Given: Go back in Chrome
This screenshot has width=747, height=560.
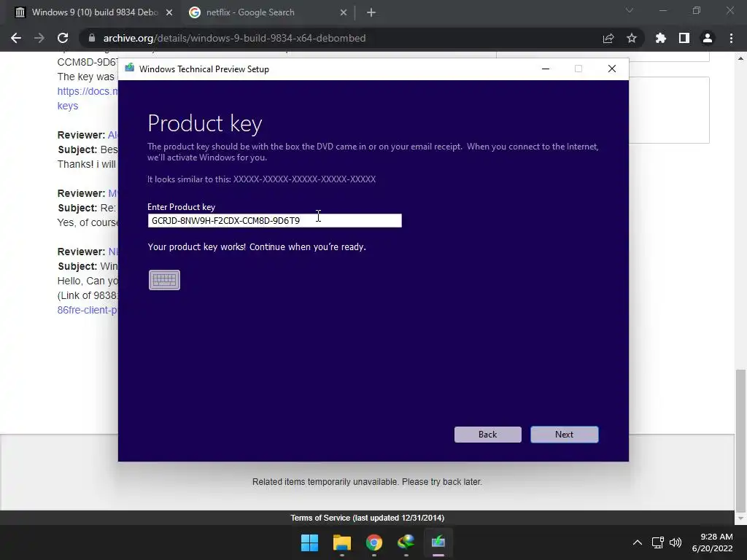Looking at the screenshot, I should pos(16,38).
